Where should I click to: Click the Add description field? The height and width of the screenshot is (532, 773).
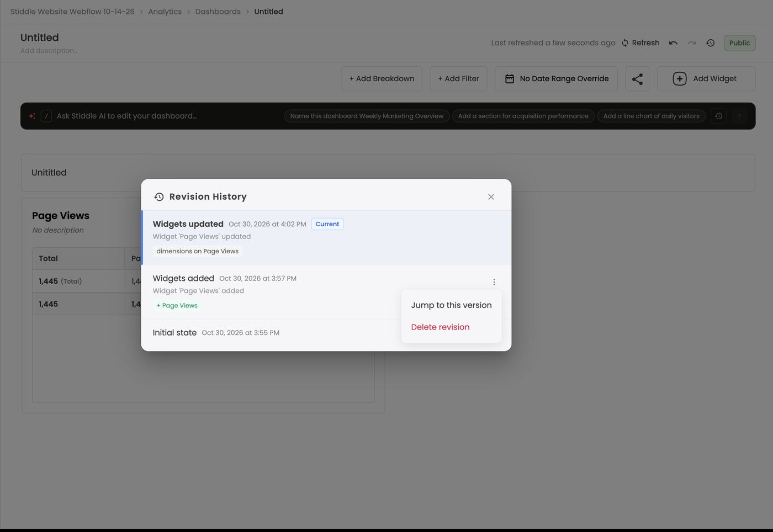coord(49,51)
